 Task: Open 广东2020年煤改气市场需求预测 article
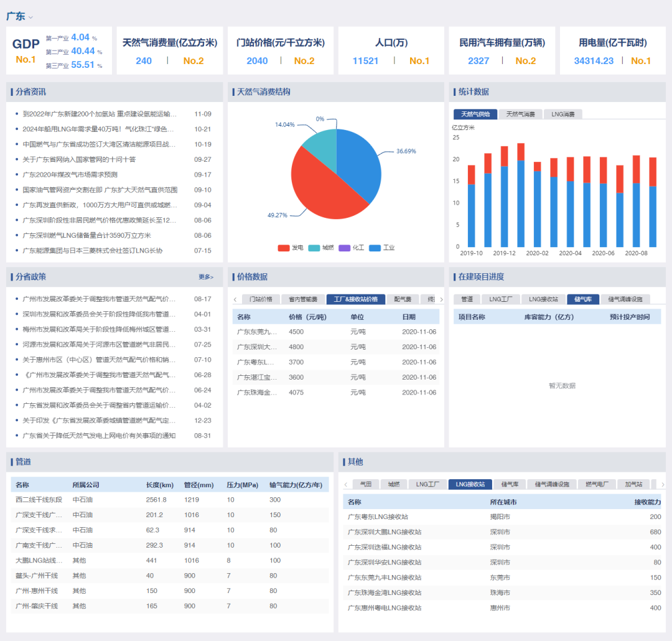coord(70,175)
